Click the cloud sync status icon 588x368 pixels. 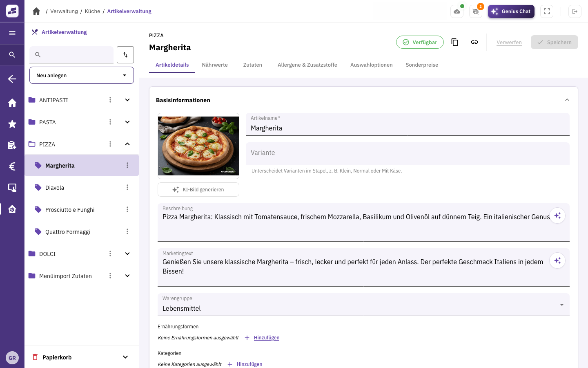[x=457, y=11]
